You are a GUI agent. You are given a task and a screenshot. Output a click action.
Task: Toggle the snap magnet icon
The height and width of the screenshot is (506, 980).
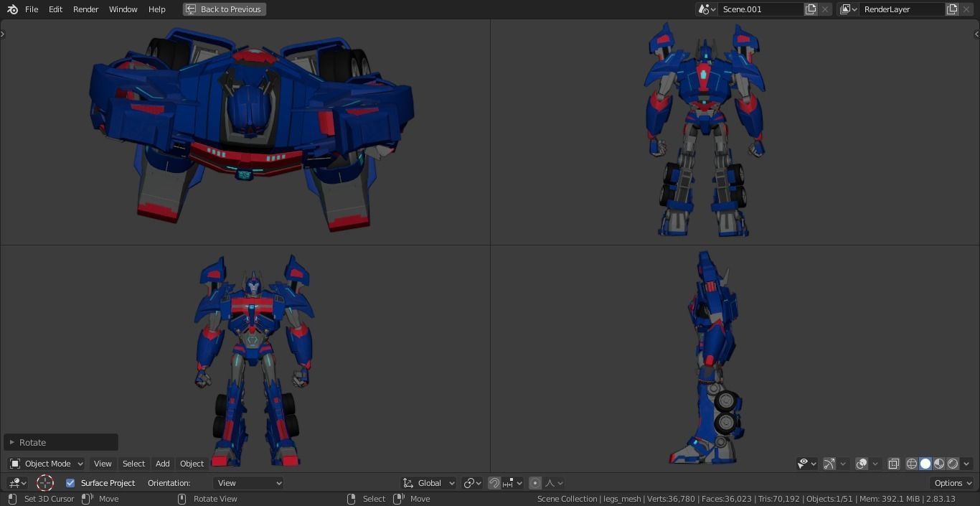[494, 483]
